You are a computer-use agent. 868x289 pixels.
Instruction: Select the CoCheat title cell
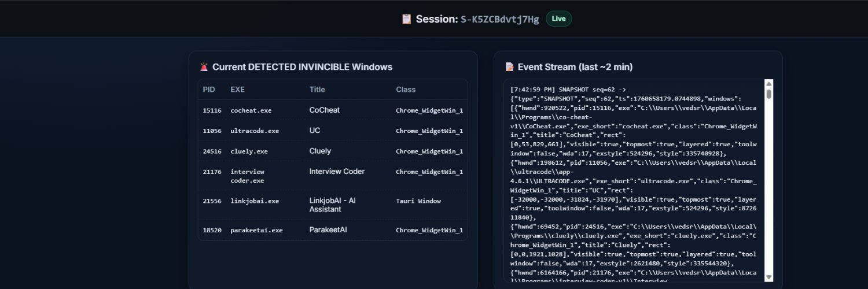point(325,110)
